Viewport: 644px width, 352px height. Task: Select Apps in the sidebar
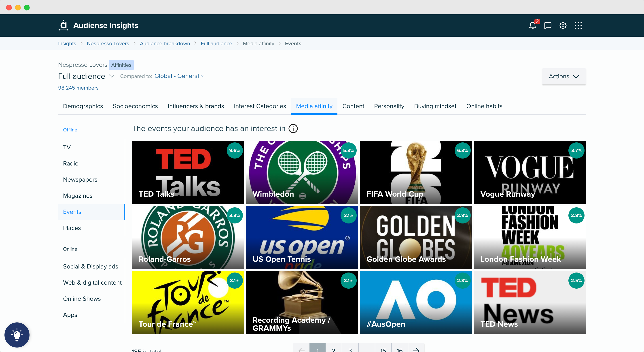click(x=91, y=315)
